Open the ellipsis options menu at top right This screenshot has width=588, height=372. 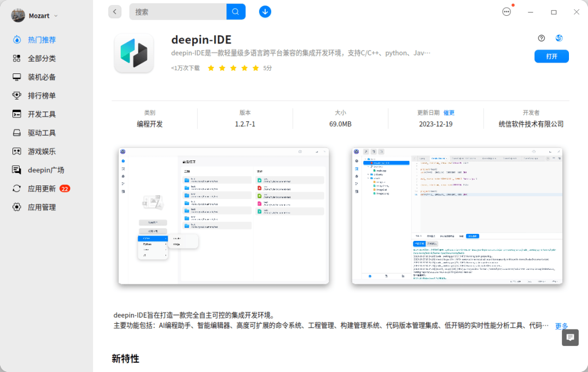click(x=506, y=11)
